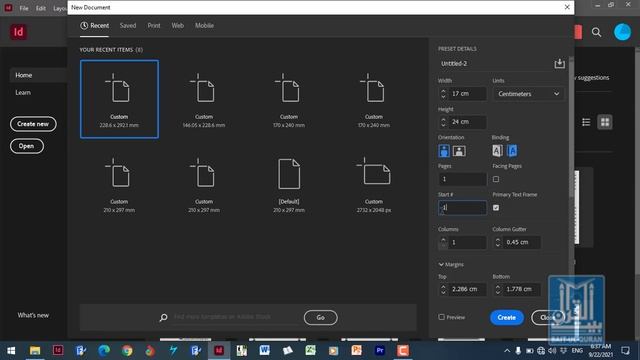
Task: Collapse the Margins section
Action: (441, 264)
